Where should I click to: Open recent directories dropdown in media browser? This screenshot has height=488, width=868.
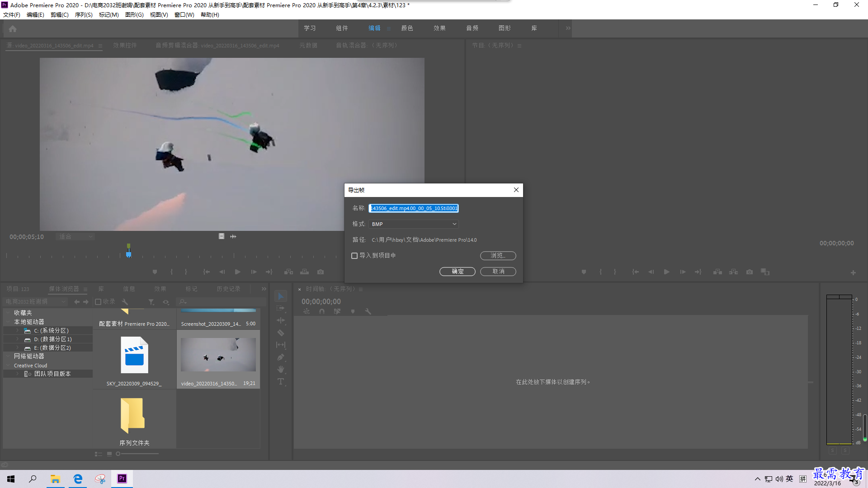click(35, 302)
